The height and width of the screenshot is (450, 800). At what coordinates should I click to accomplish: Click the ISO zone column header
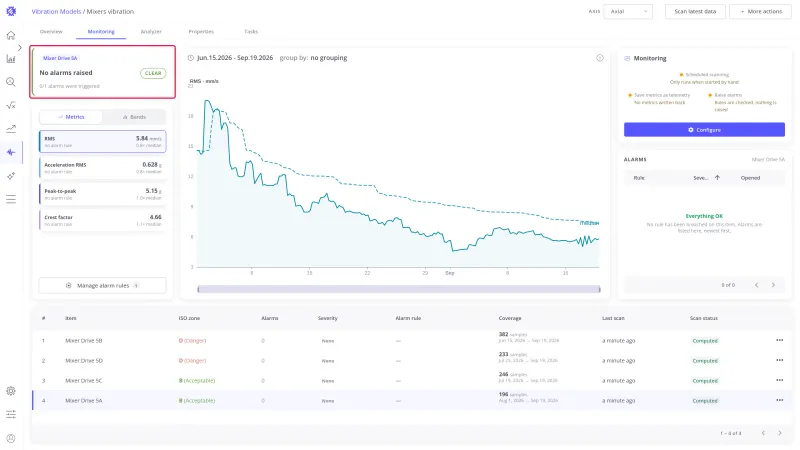point(189,318)
